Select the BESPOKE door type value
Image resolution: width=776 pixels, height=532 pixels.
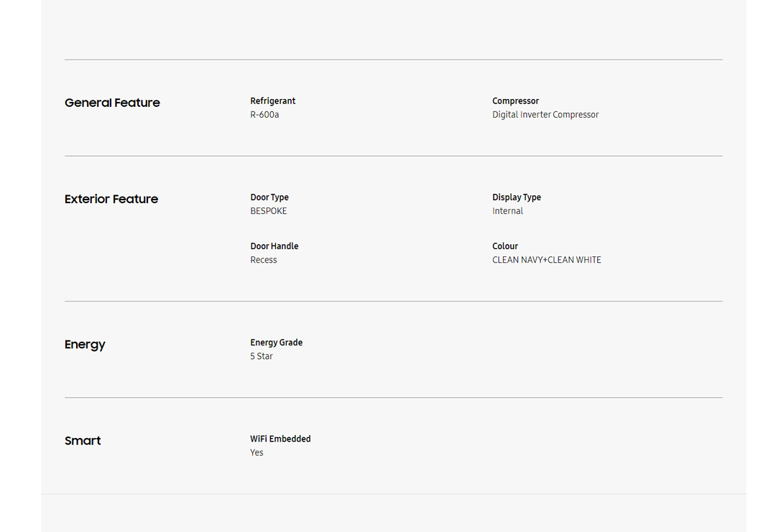269,211
